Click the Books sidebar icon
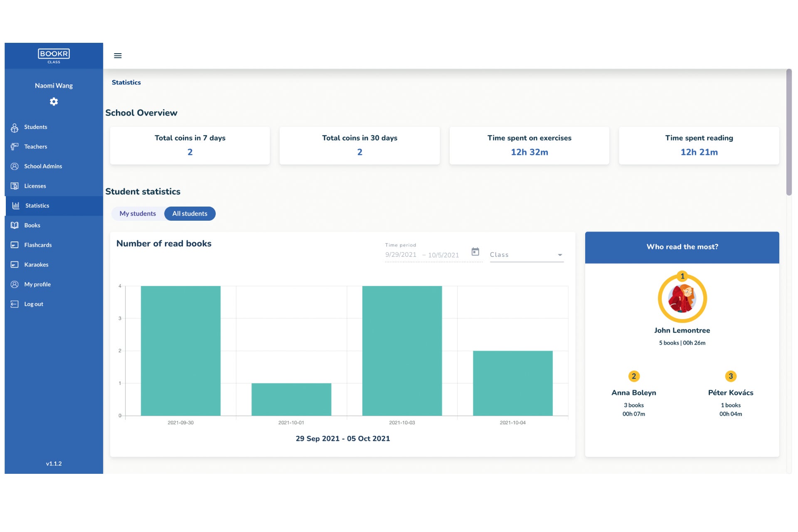The width and height of the screenshot is (798, 532). (15, 225)
